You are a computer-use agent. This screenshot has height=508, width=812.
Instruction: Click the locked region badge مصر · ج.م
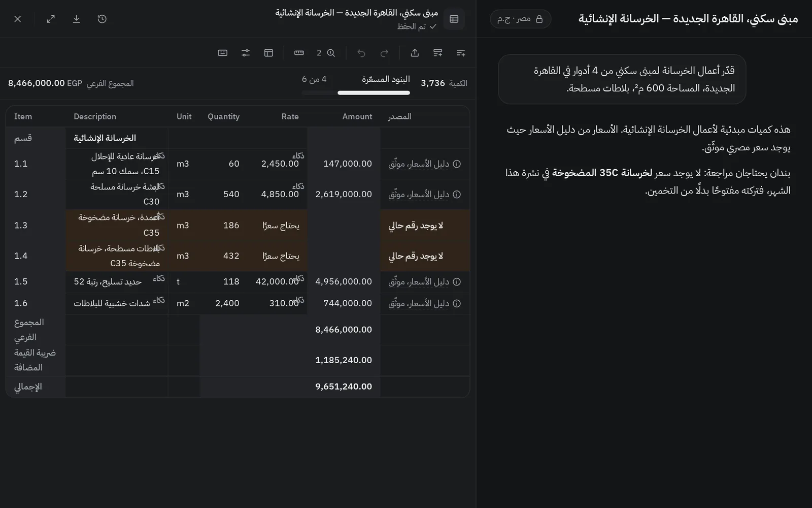520,19
